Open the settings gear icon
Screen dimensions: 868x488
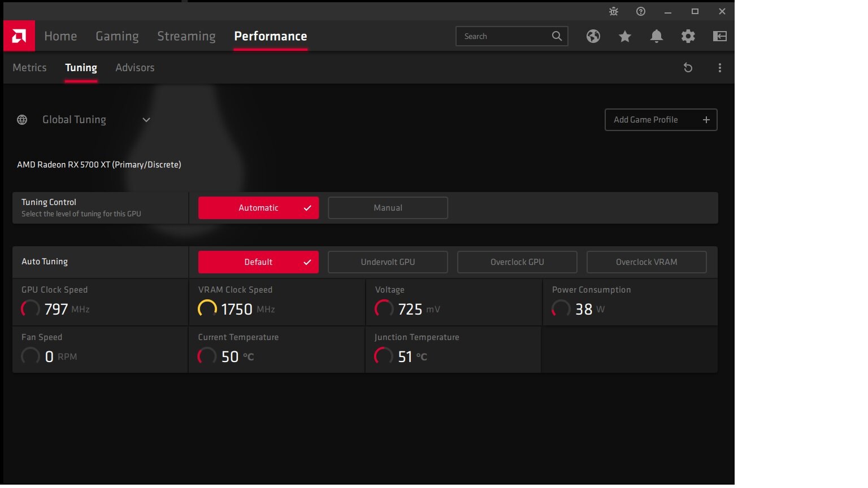click(688, 36)
